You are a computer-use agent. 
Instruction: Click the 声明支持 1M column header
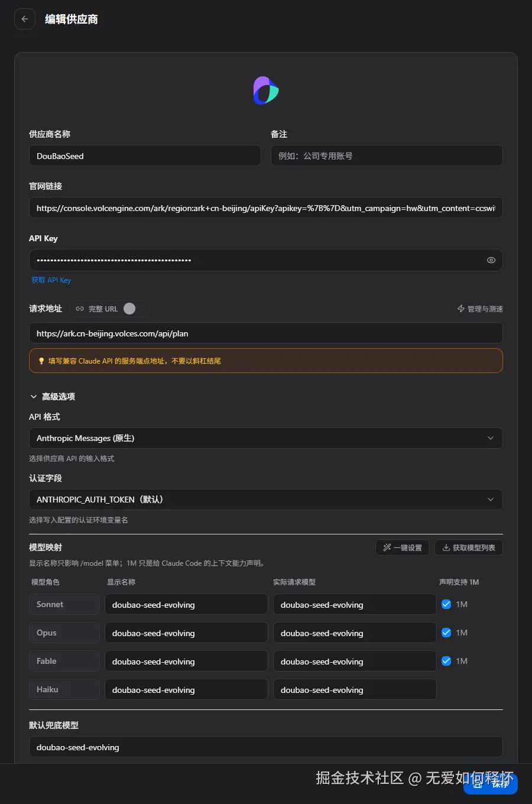pos(459,582)
